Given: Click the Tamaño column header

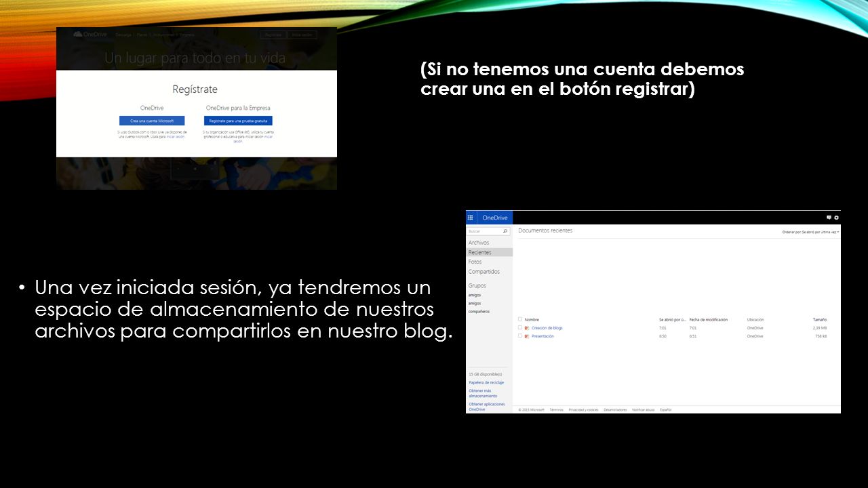Looking at the screenshot, I should [x=819, y=319].
